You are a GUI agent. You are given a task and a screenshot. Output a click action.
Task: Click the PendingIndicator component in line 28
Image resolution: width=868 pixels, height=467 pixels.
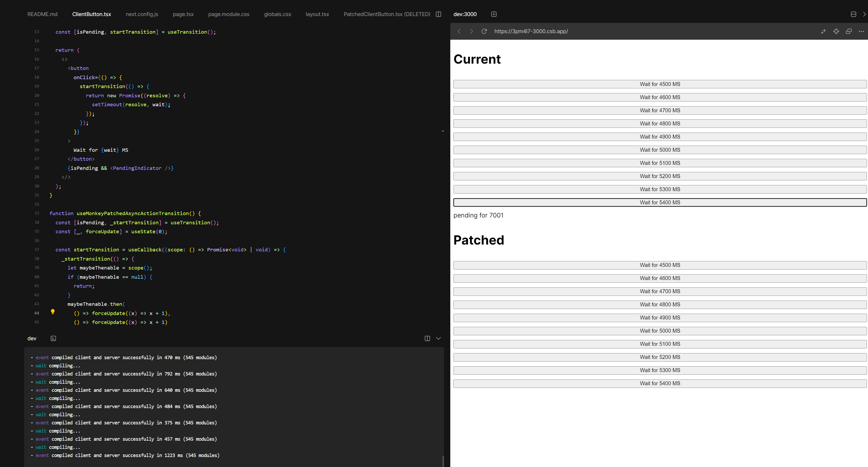point(137,168)
